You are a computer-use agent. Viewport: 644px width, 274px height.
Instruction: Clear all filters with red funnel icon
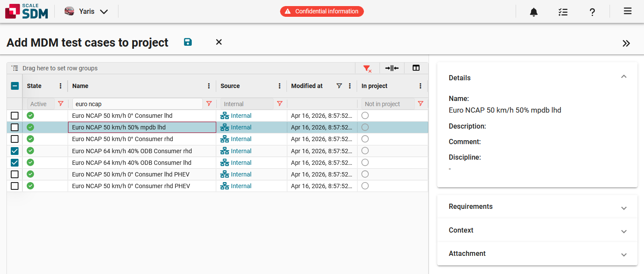pos(367,68)
